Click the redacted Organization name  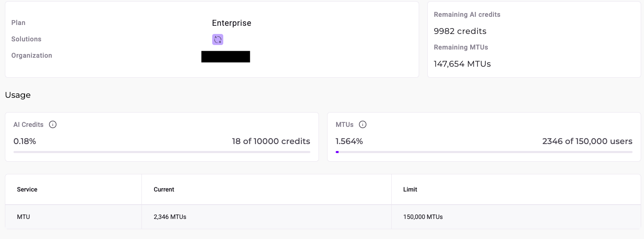[225, 56]
